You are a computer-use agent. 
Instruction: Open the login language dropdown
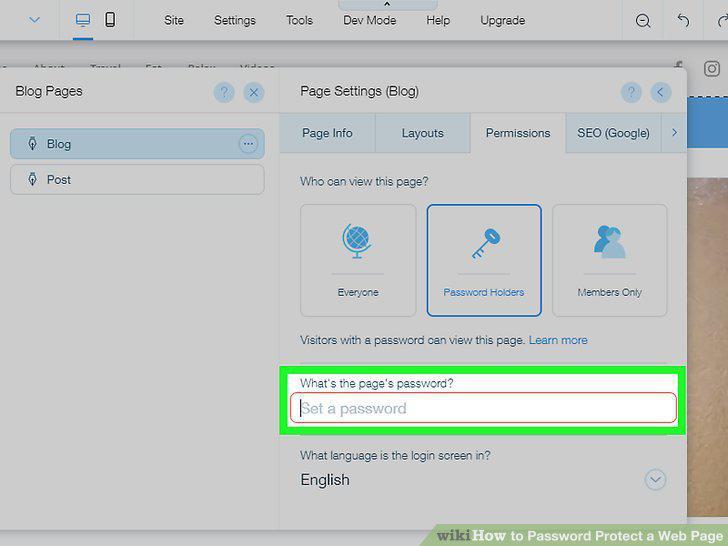655,480
